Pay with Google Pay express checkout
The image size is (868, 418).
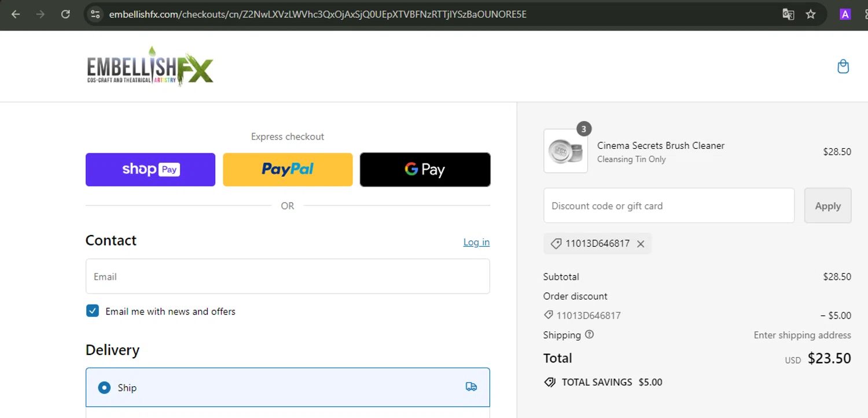(x=425, y=170)
